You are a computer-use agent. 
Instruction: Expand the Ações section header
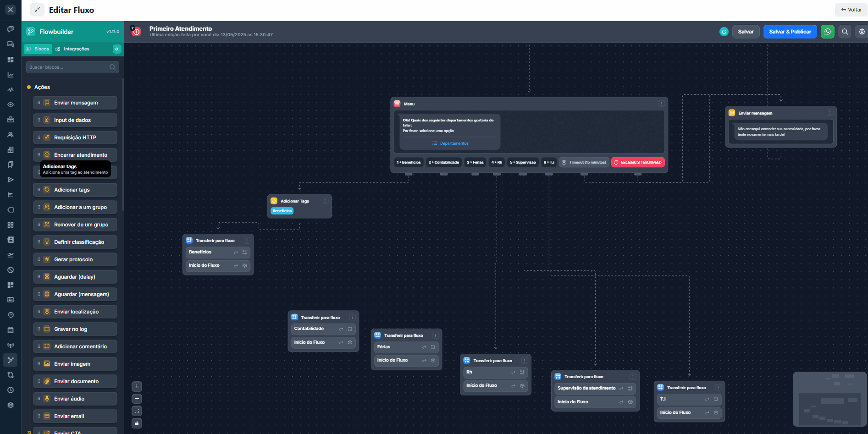pos(42,87)
